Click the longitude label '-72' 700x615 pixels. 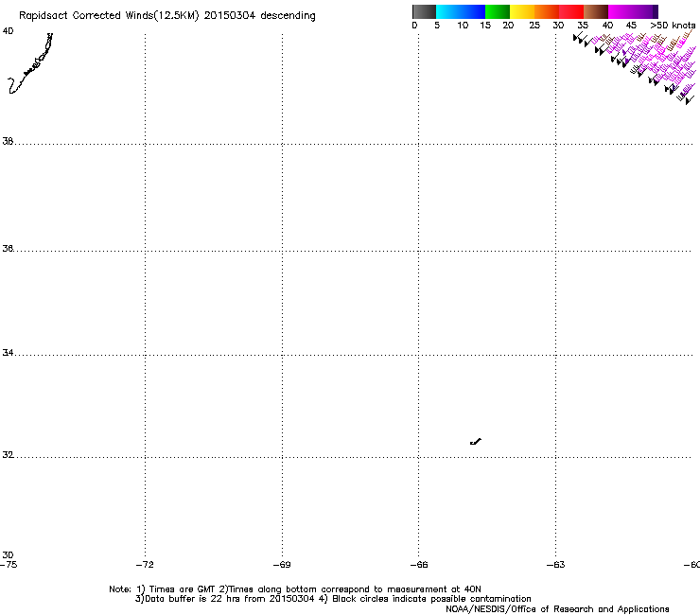point(145,565)
